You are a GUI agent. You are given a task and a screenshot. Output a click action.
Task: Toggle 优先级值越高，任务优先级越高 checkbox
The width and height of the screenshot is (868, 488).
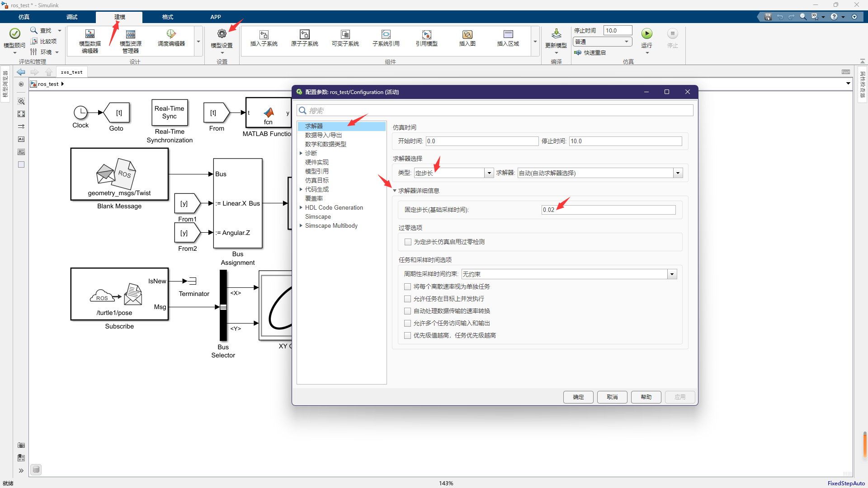[x=408, y=336]
